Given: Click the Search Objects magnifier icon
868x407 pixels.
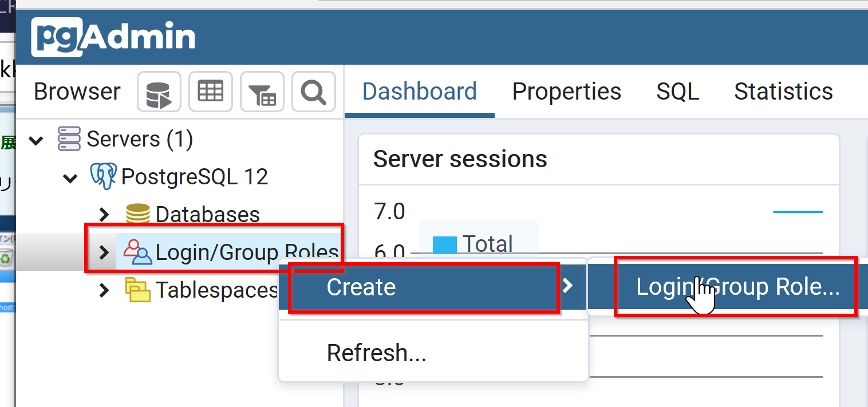Looking at the screenshot, I should (x=313, y=92).
